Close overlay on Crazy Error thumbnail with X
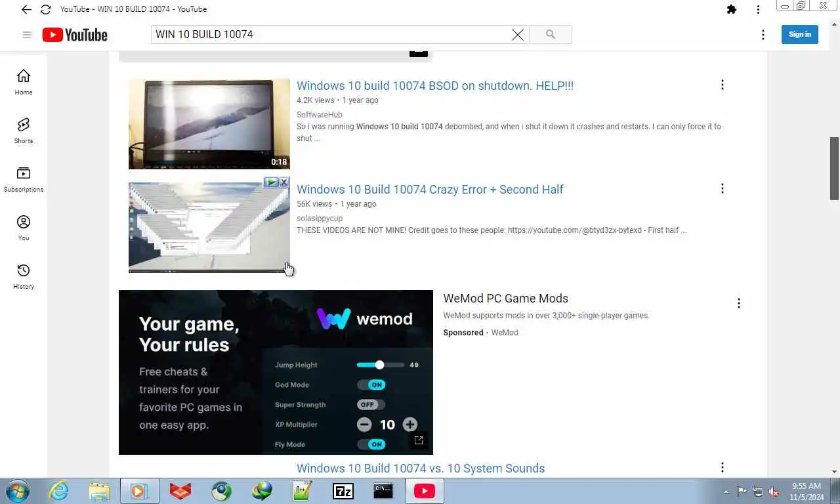840x504 pixels. pos(284,182)
